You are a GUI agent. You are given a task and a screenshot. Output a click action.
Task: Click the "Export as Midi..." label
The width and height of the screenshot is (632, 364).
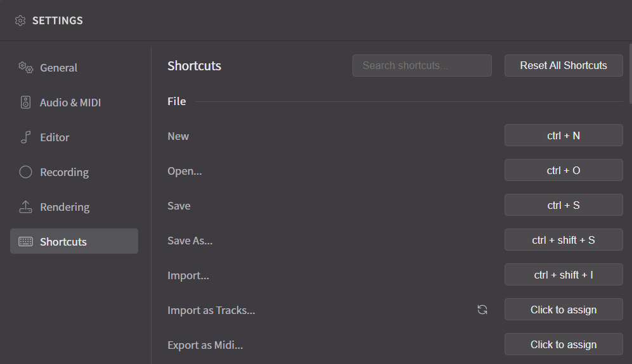(205, 345)
